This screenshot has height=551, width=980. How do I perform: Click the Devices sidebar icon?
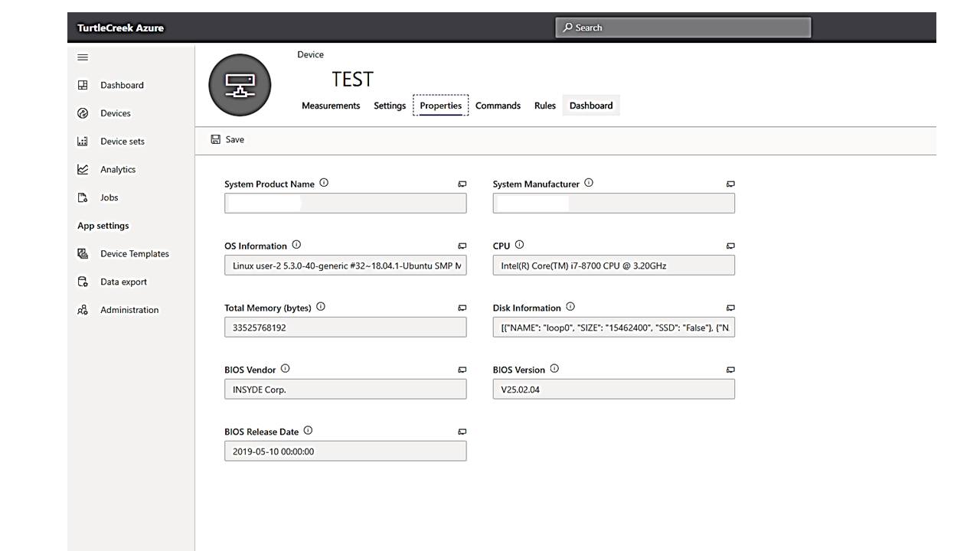[x=83, y=113]
